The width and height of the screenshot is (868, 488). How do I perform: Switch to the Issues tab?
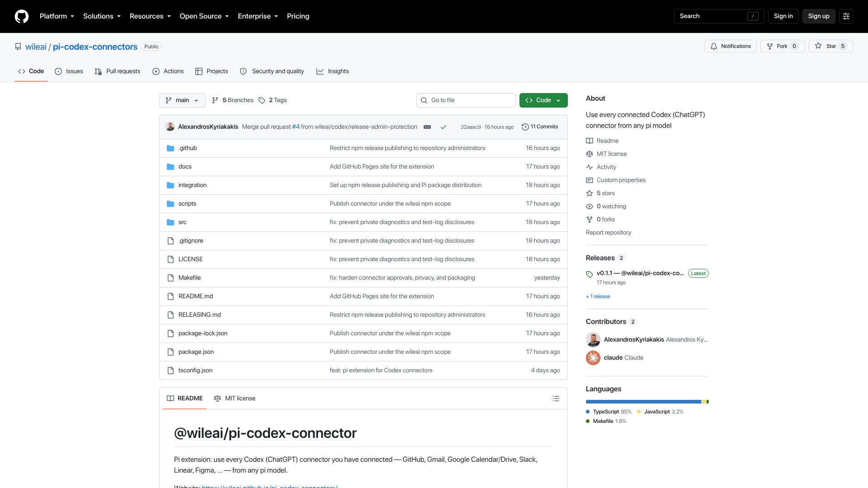69,71
